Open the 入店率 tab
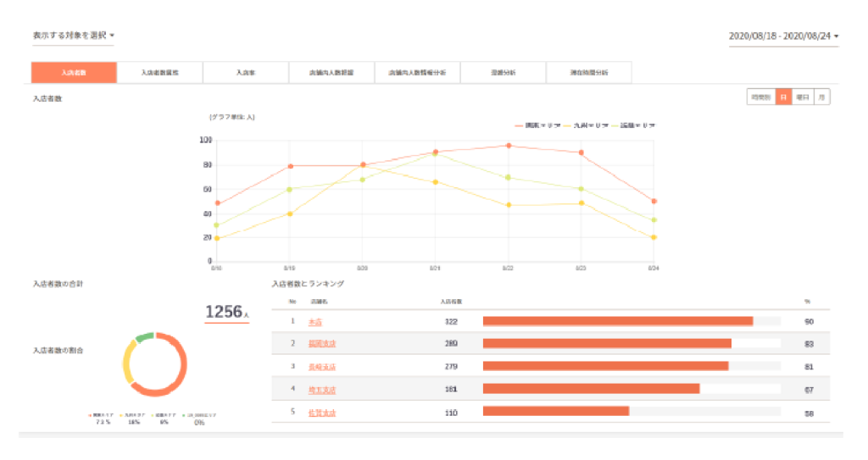Viewport: 868px width, 460px height. [246, 73]
